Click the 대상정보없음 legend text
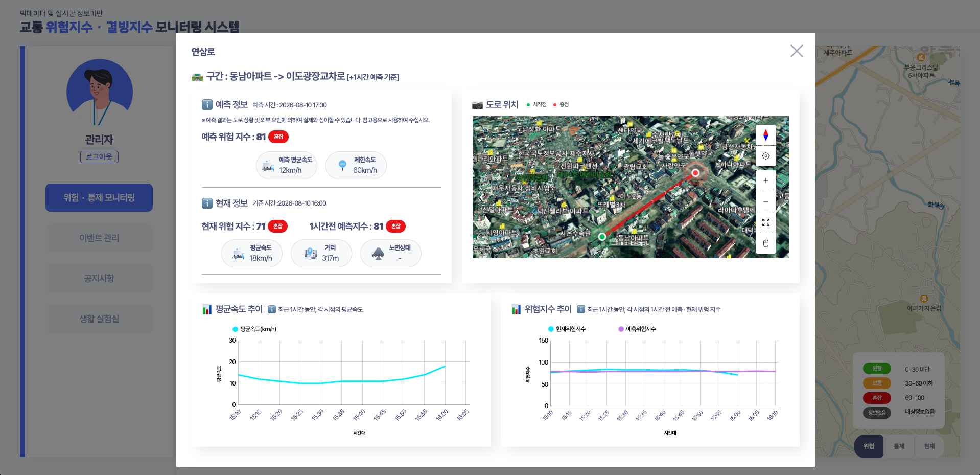Image resolution: width=980 pixels, height=475 pixels. pos(920,412)
